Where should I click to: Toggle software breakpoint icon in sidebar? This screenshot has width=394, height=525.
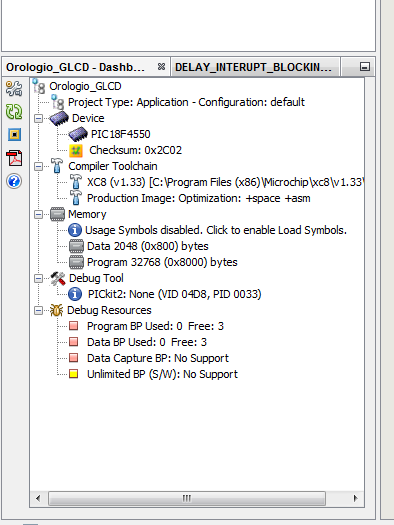[14, 135]
